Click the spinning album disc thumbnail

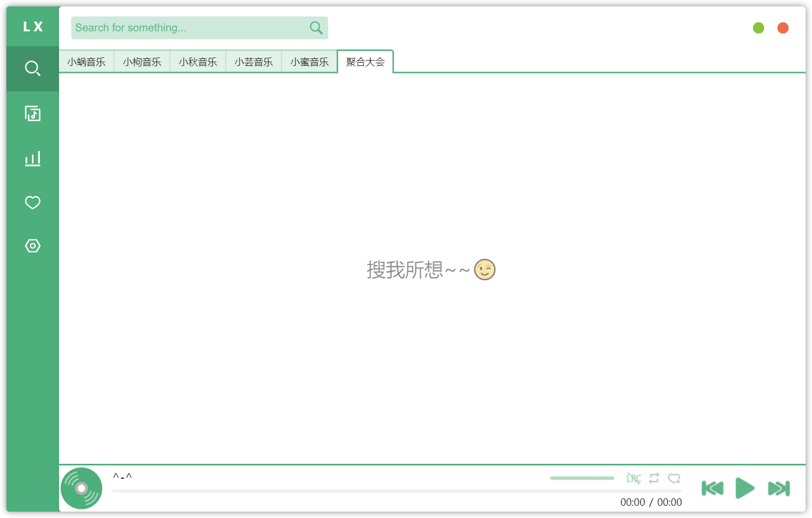[x=81, y=488]
